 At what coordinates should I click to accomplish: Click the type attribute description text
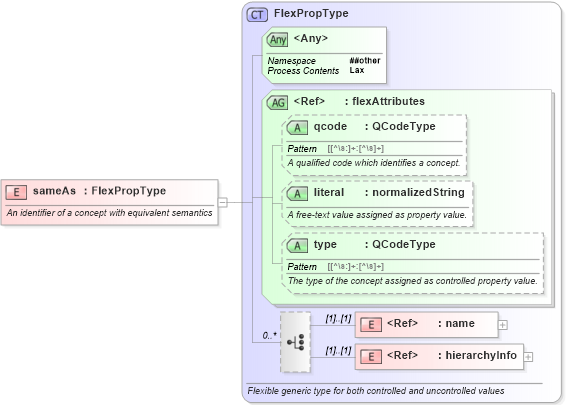pyautogui.click(x=413, y=281)
